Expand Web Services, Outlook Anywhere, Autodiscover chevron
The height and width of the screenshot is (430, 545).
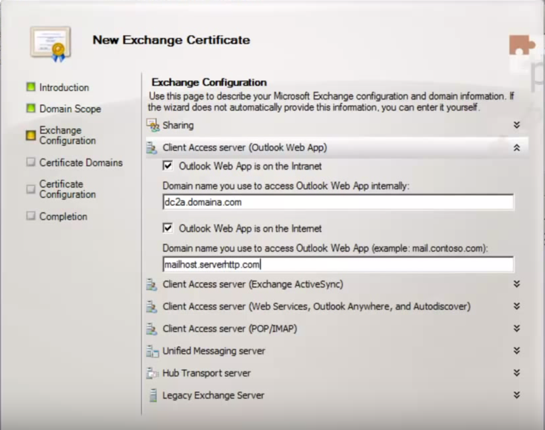coord(517,306)
